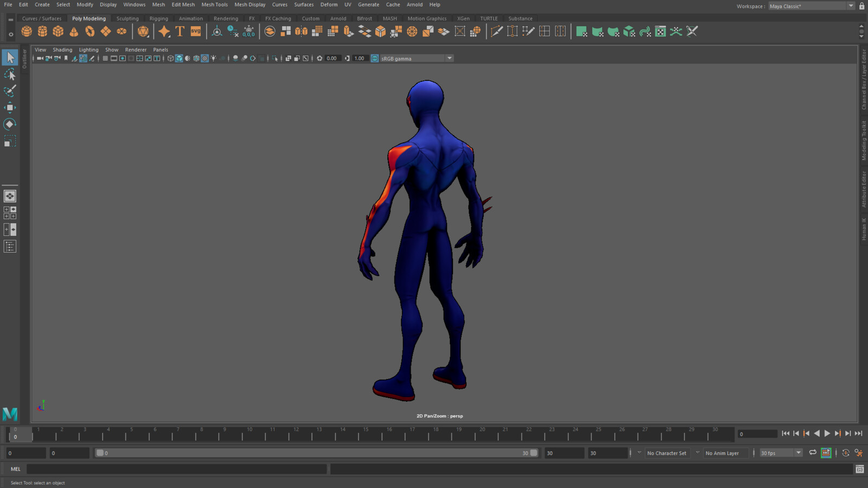
Task: Expand the Channel Box / Layer Editor panel
Action: (x=864, y=80)
